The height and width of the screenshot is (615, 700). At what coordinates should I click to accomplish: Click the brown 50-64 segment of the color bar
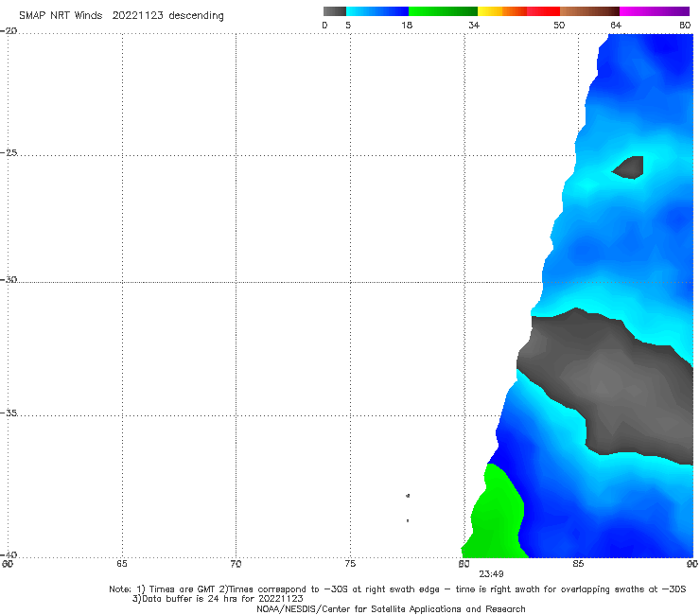tap(589, 11)
